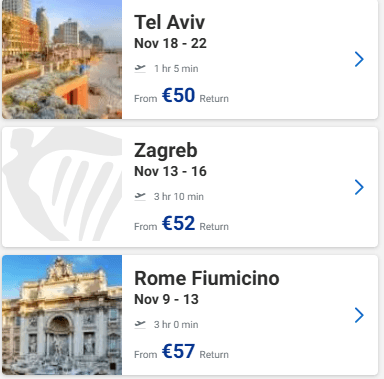Select the Rome Fiumicino destination title
This screenshot has width=384, height=379.
207,278
